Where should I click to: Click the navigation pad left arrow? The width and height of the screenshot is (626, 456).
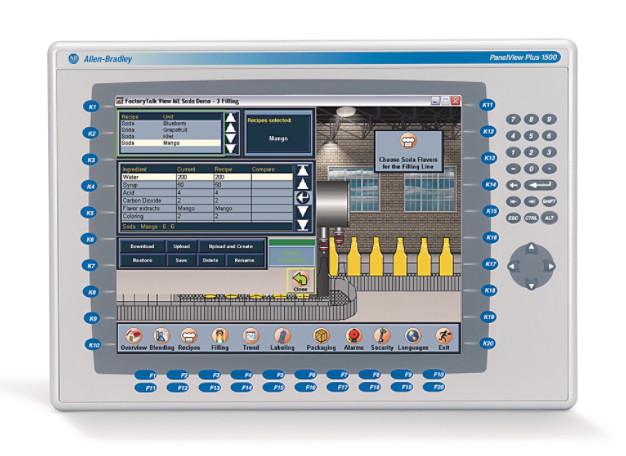[x=512, y=266]
